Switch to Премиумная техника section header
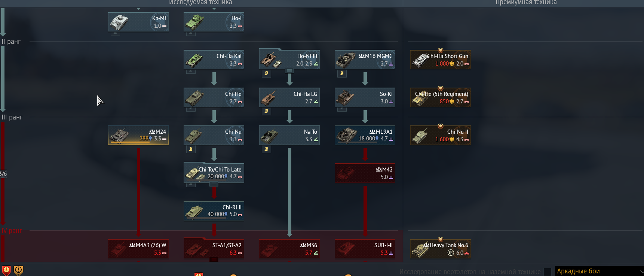The height and width of the screenshot is (276, 644). (526, 3)
